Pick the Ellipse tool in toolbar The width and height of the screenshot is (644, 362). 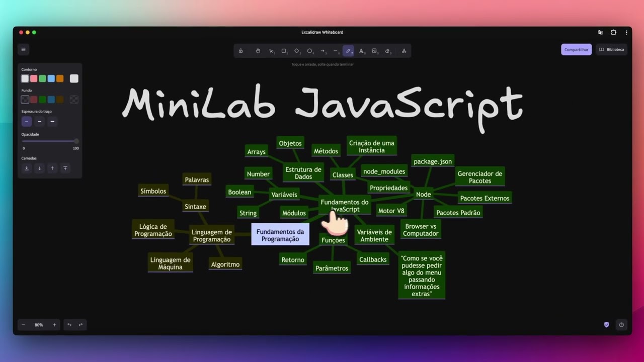[310, 51]
